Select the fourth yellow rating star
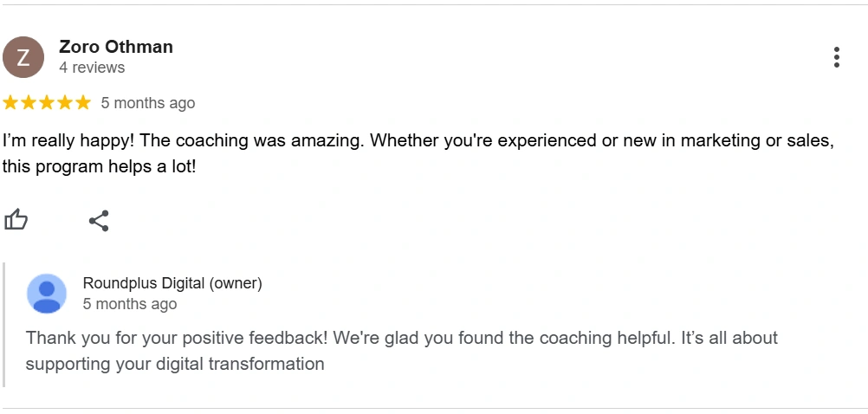This screenshot has height=414, width=868. 65,103
